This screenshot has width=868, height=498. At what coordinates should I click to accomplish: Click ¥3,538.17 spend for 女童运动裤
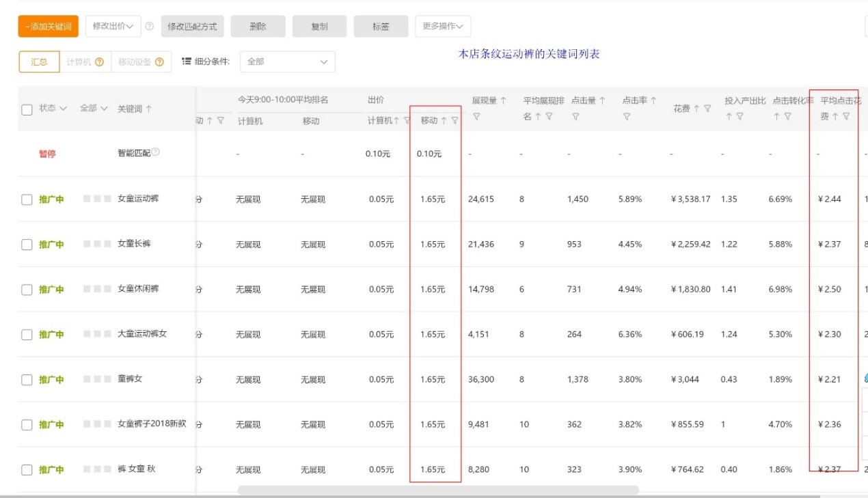pos(690,199)
